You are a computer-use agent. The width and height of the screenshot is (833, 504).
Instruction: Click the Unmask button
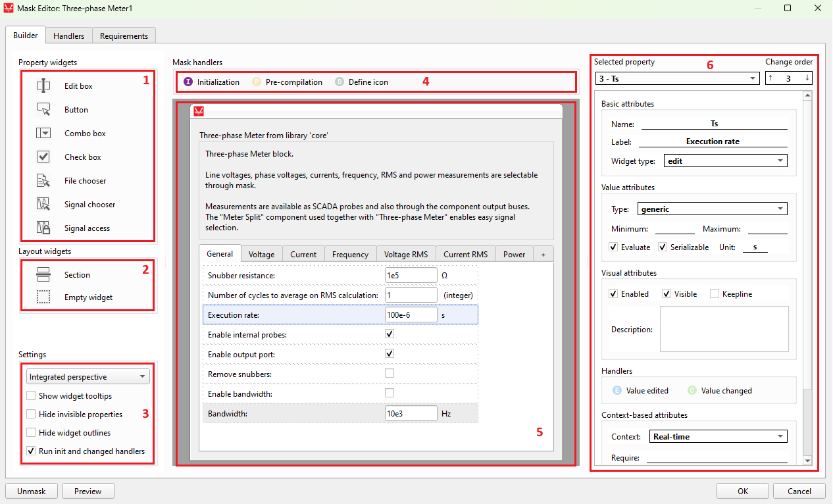[31, 491]
